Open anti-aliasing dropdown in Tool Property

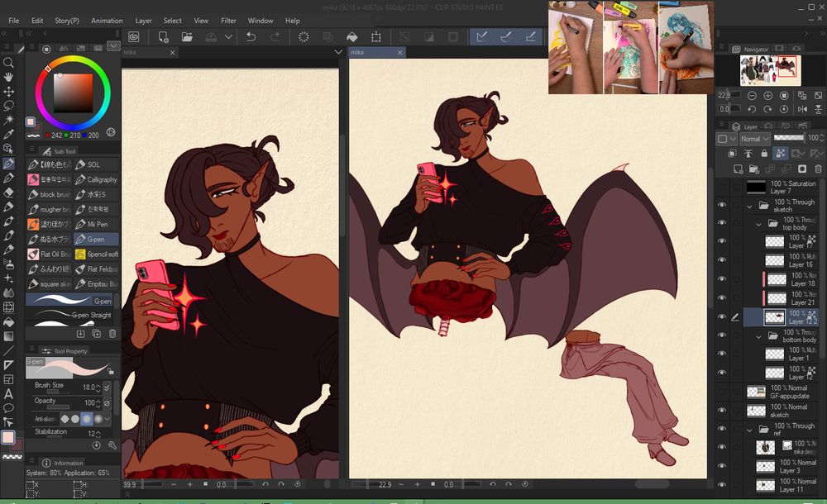(107, 419)
